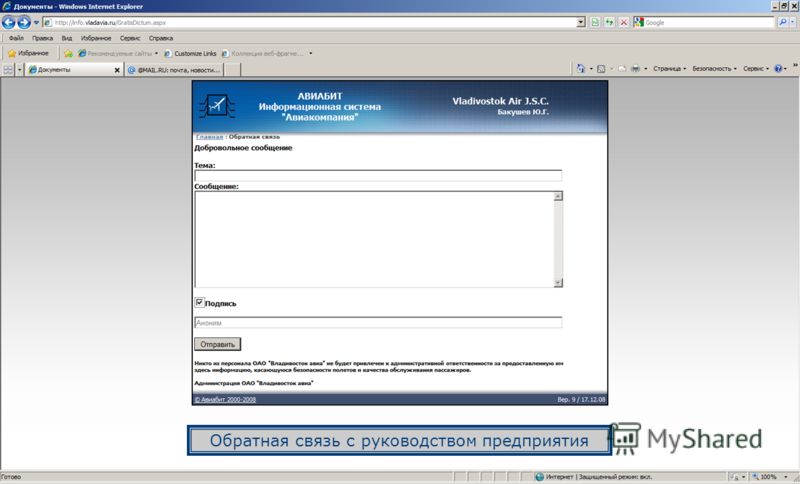Expand the web slice gallery dropdown arrow

[311, 54]
